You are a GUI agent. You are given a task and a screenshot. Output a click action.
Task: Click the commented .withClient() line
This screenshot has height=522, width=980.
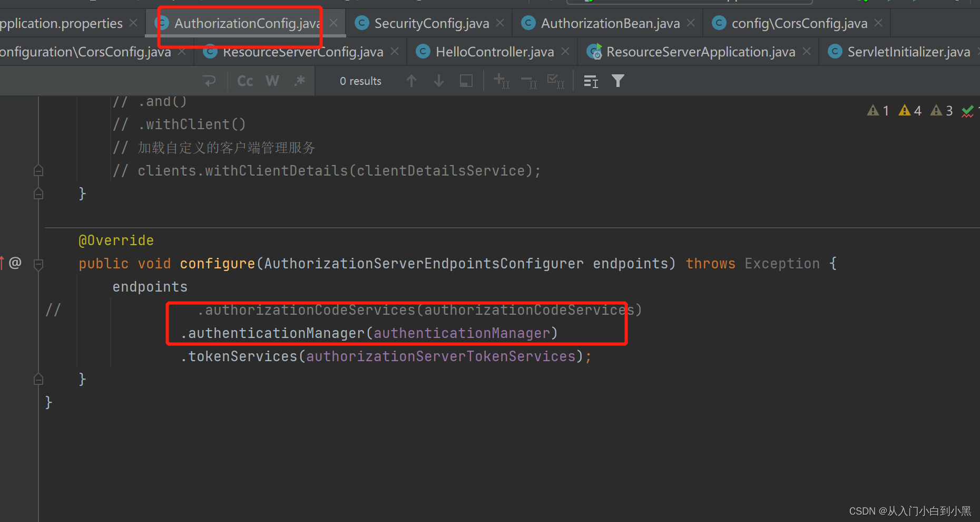179,124
